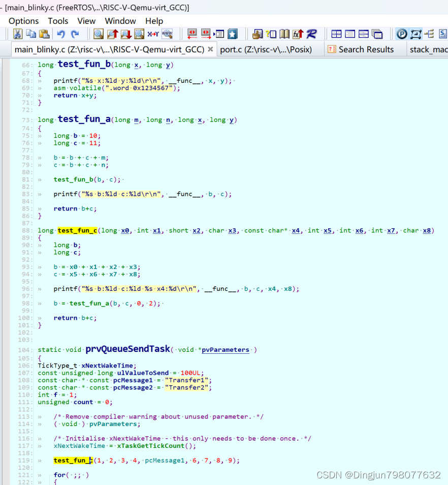The width and height of the screenshot is (448, 485).
Task: Click the x8 parameter on line 88
Action: [x=427, y=230]
